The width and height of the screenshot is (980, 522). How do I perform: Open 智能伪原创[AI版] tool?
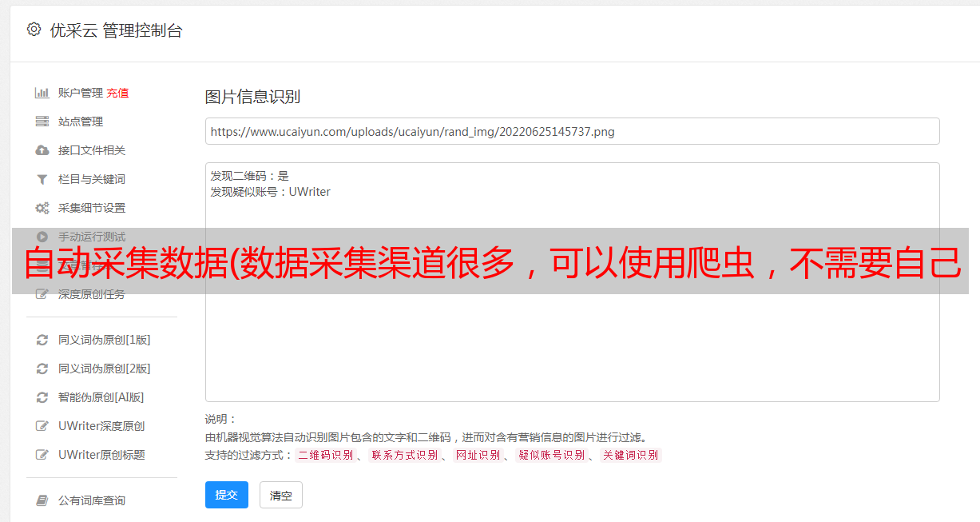click(x=101, y=397)
